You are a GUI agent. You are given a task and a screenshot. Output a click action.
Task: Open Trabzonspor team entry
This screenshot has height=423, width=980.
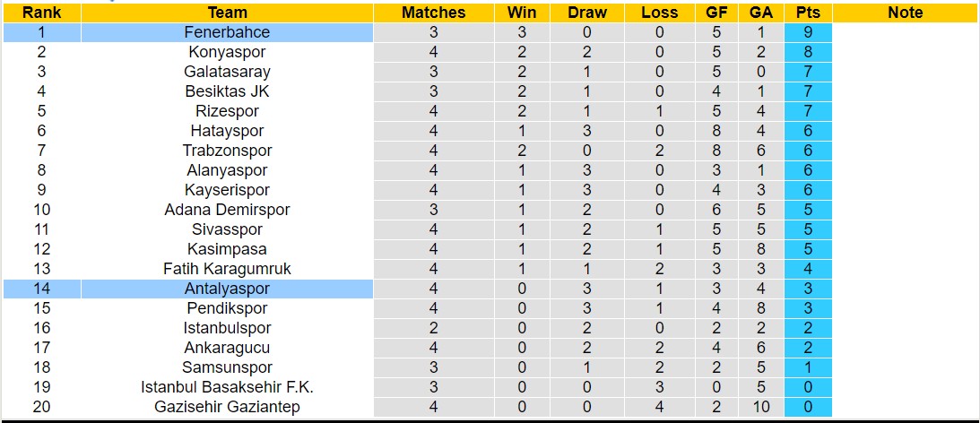click(x=227, y=151)
